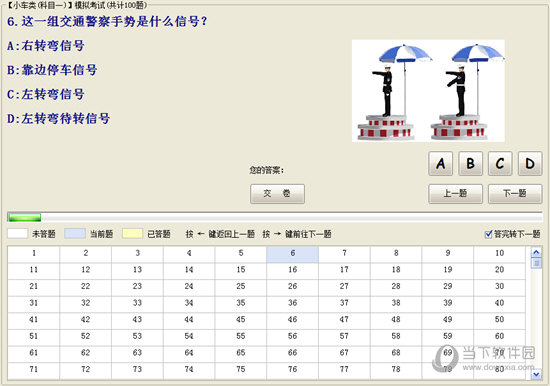Jump to question 44 cell

[189, 320]
